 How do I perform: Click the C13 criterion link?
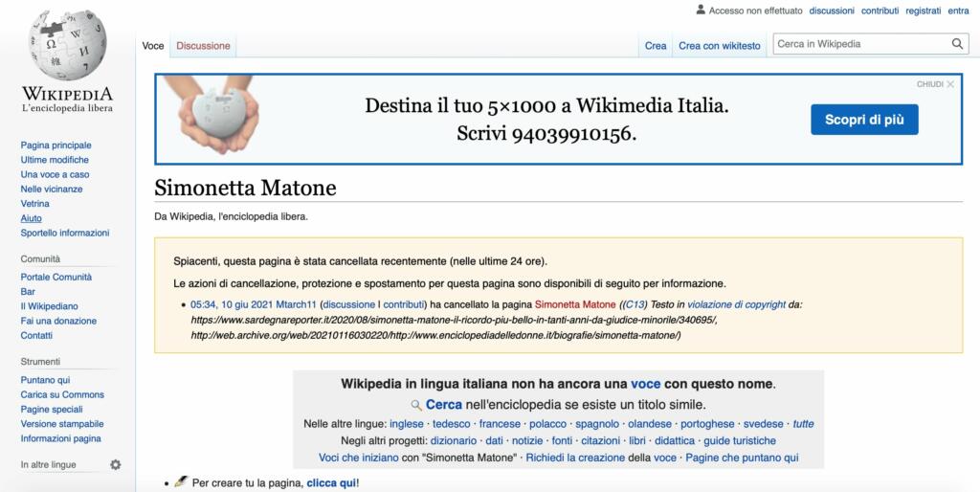coord(635,305)
